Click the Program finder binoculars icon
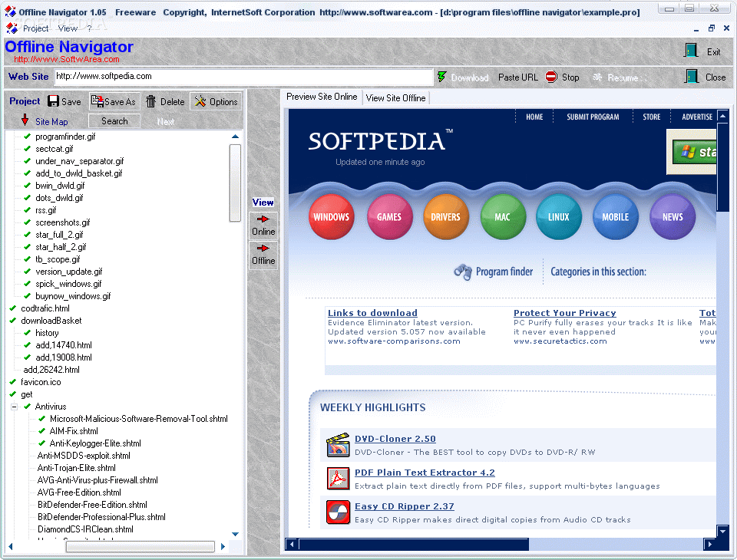The width and height of the screenshot is (737, 560). coord(463,272)
